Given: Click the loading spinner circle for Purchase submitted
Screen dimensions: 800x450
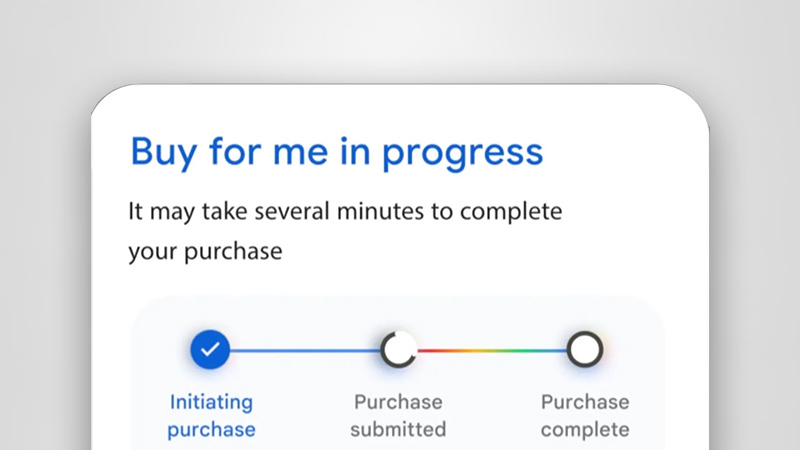Looking at the screenshot, I should click(x=399, y=349).
